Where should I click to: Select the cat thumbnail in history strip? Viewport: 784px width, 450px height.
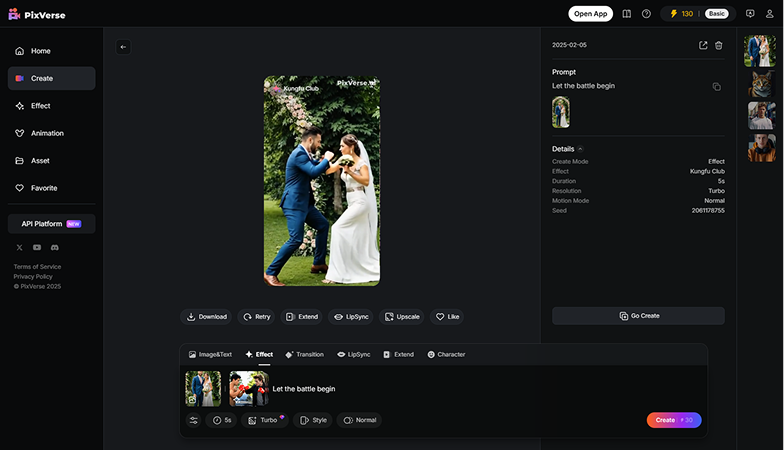(x=761, y=84)
